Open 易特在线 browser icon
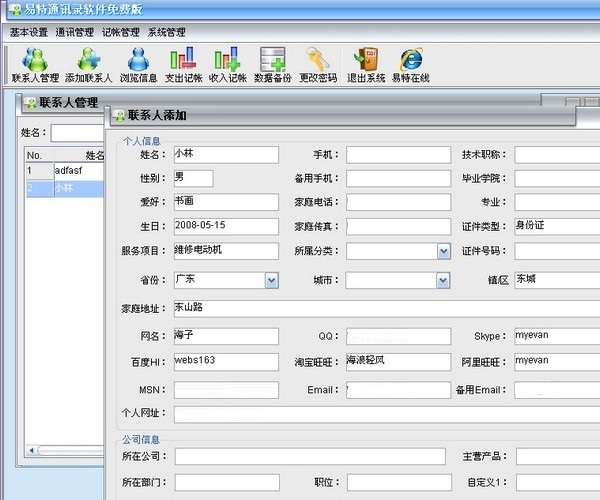 410,64
